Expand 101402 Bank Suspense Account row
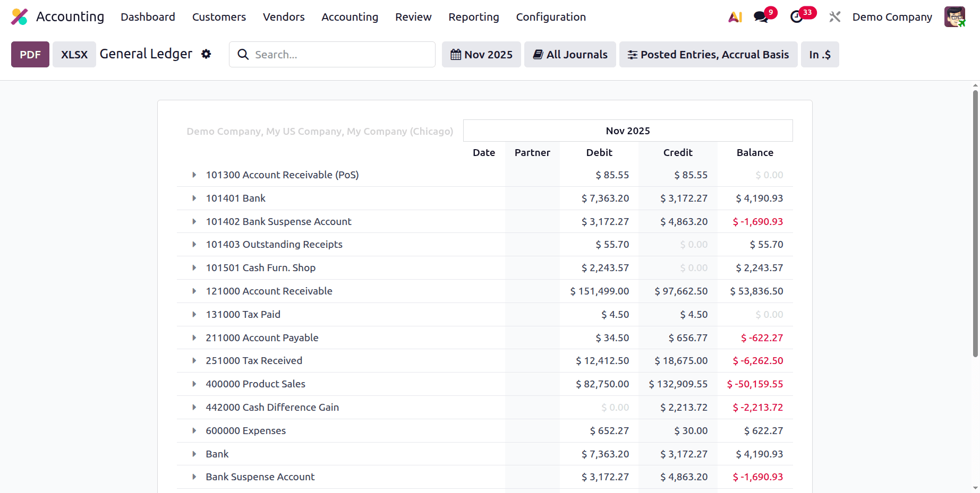980x493 pixels. (194, 222)
